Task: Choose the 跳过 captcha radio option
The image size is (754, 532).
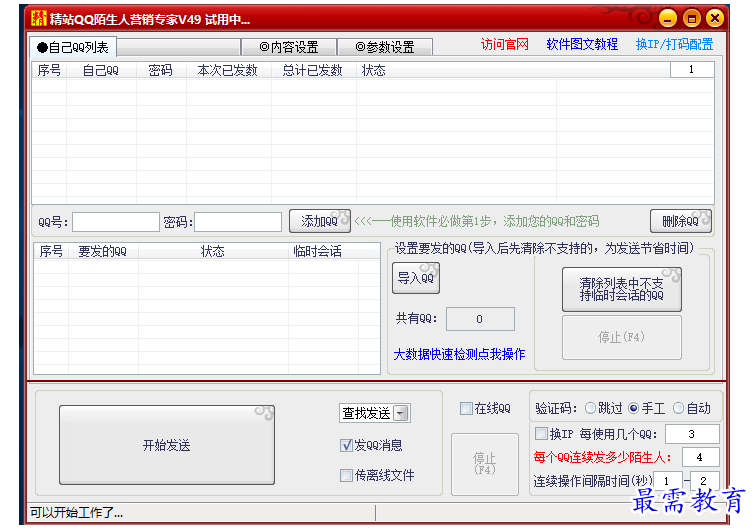Action: [x=590, y=408]
